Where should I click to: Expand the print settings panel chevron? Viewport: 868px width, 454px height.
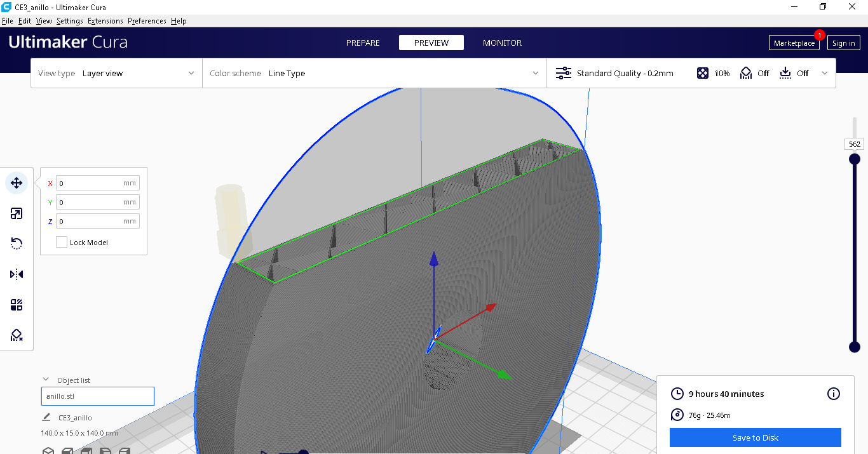pyautogui.click(x=825, y=73)
